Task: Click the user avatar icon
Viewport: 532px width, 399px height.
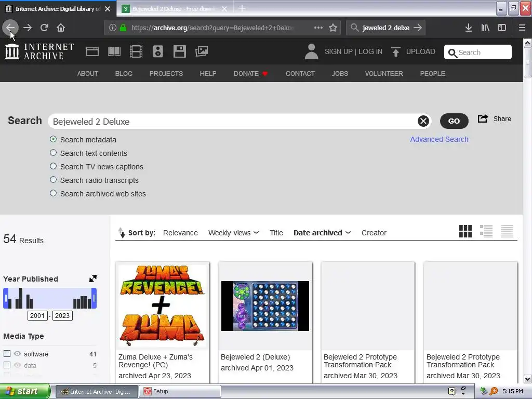Action: [x=311, y=51]
